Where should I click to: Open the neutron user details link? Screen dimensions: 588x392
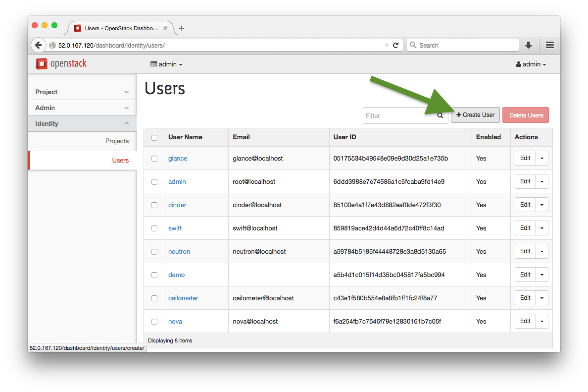(x=179, y=251)
